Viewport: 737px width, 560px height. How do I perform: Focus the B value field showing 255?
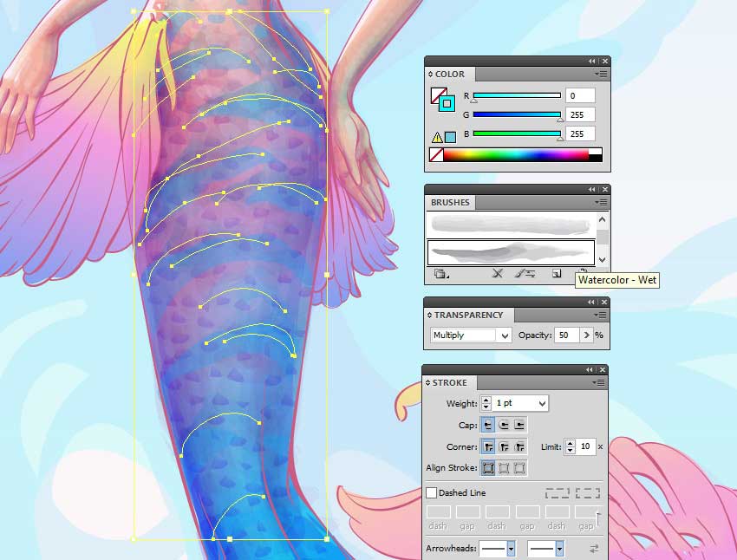point(580,133)
